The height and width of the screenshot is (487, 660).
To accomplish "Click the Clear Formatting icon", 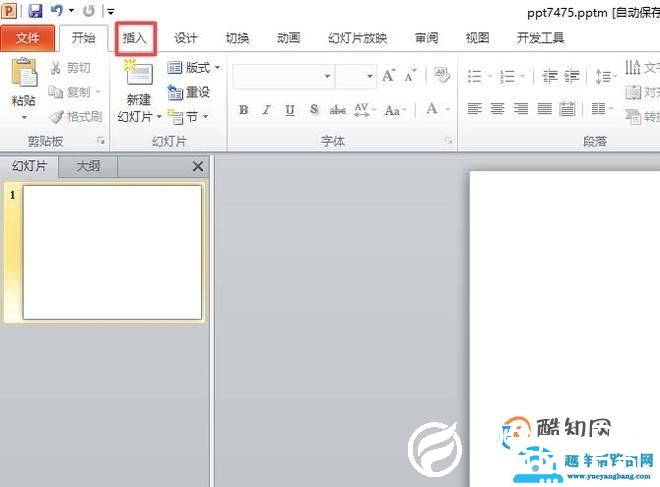I will tap(442, 76).
